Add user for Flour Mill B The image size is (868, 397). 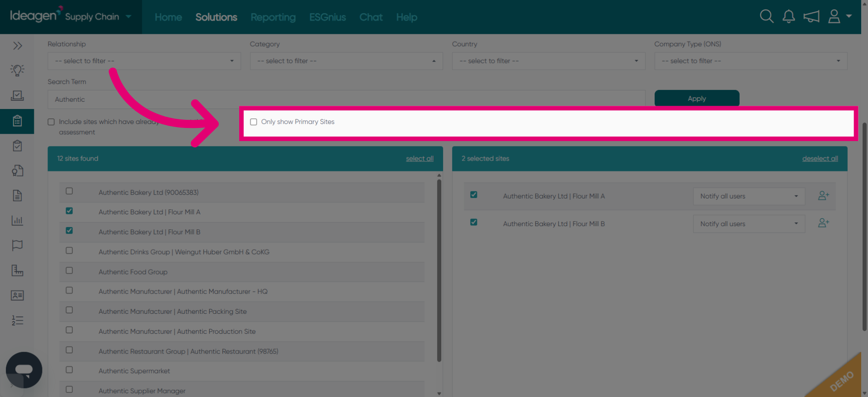click(824, 223)
